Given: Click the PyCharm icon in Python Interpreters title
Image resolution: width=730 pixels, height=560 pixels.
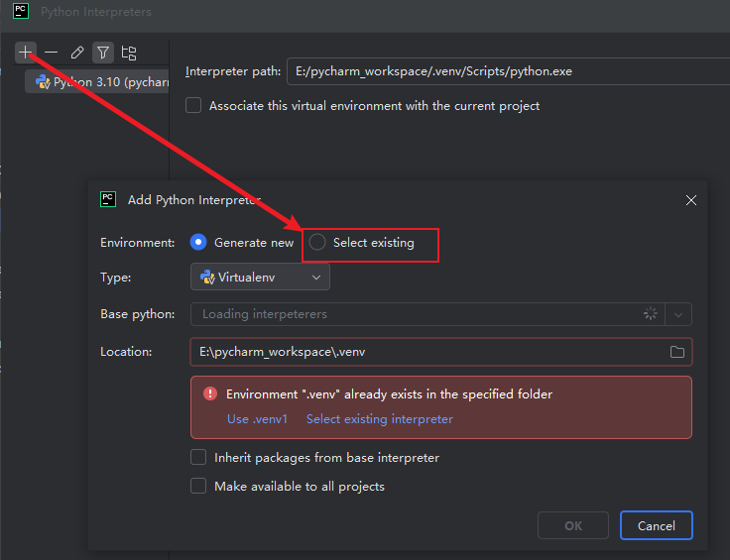Looking at the screenshot, I should click(21, 11).
